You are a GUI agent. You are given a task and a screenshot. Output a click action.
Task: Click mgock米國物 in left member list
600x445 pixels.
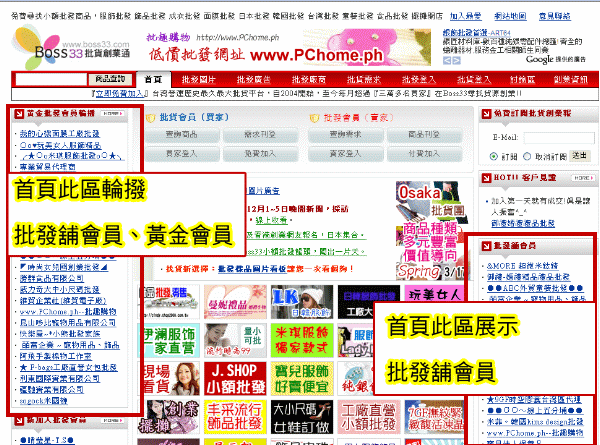pos(43,401)
